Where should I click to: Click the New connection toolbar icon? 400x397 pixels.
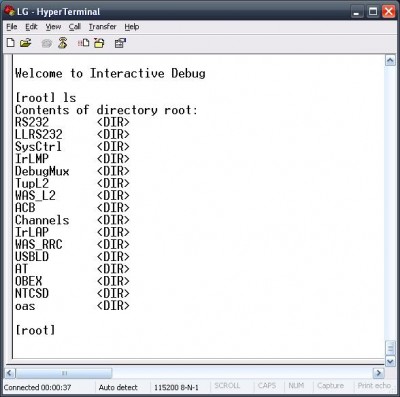(11, 43)
